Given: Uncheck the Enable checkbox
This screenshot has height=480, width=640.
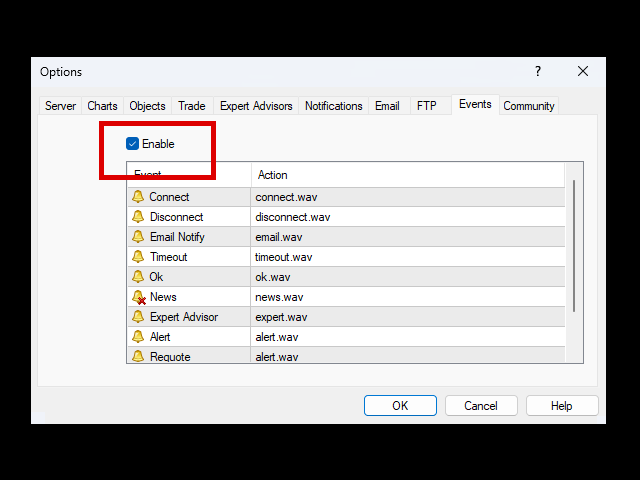Looking at the screenshot, I should (132, 144).
